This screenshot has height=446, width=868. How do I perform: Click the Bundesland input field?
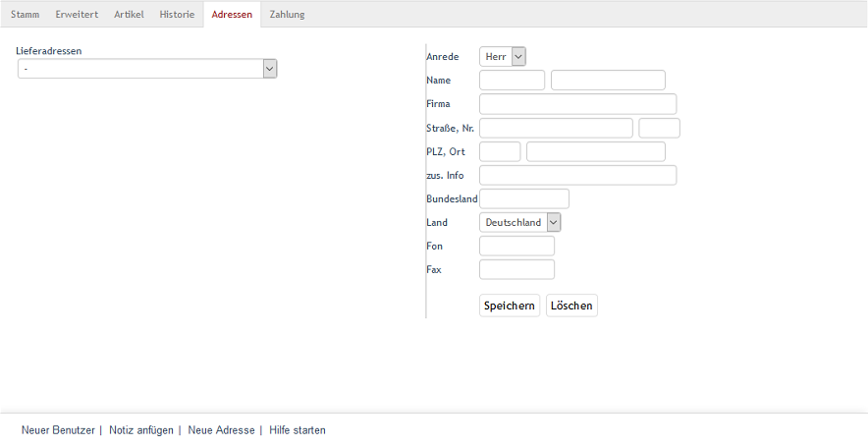[524, 198]
